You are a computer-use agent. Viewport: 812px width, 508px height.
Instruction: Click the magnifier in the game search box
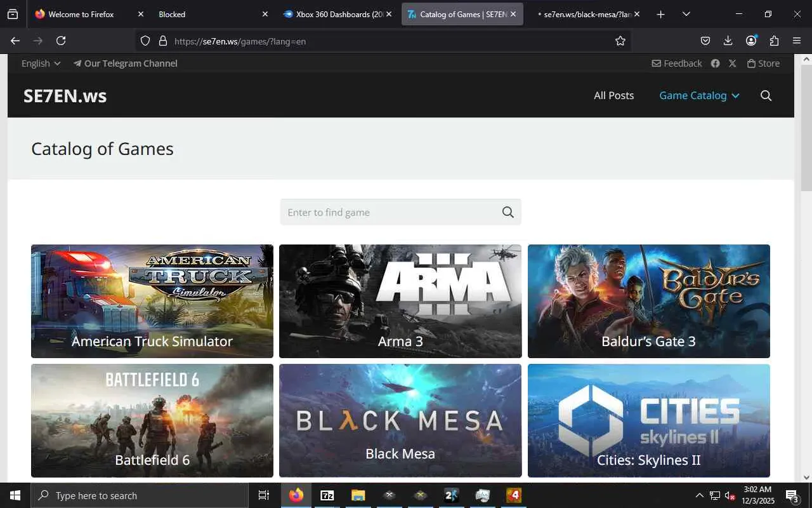click(x=507, y=212)
